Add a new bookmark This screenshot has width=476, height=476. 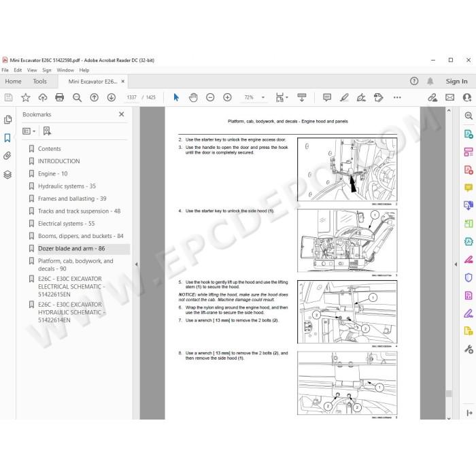(x=47, y=131)
